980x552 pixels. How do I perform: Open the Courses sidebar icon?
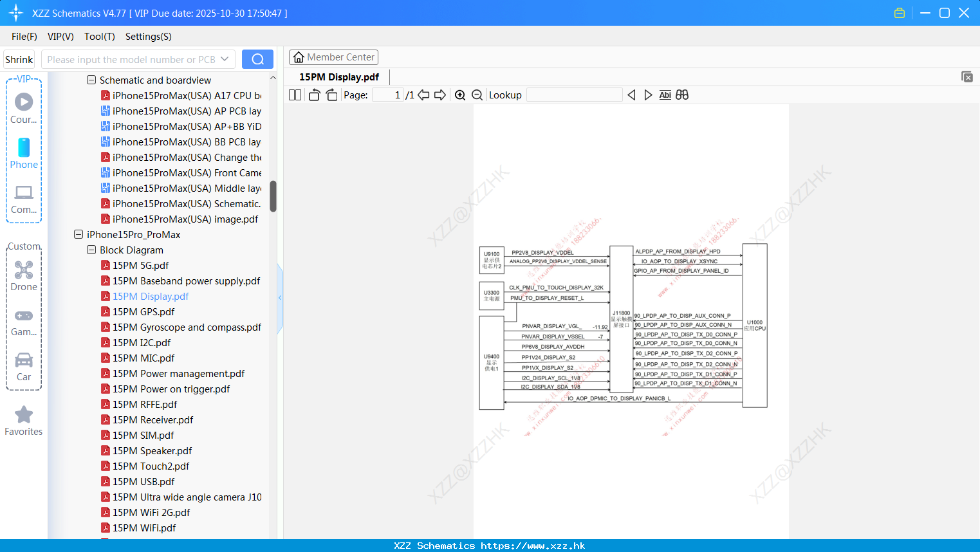[x=24, y=109]
